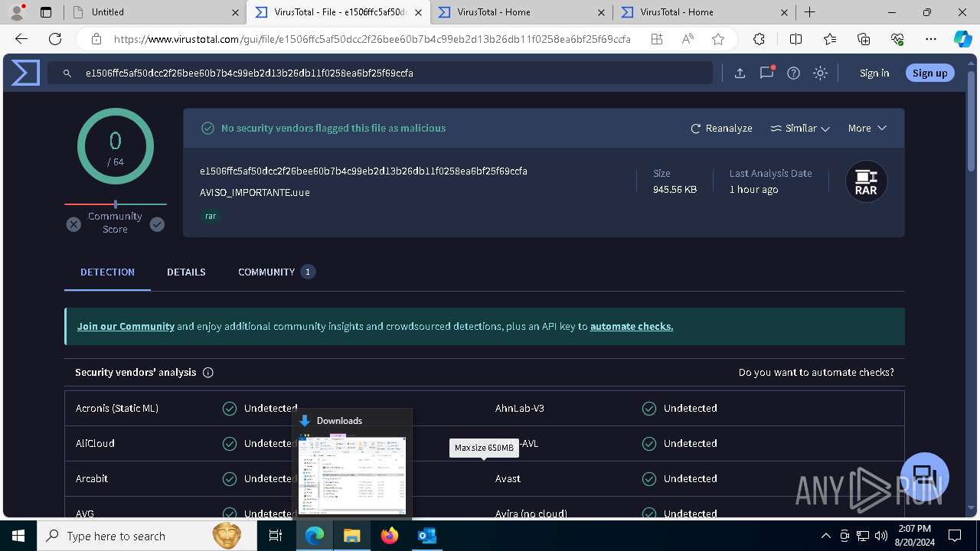Image resolution: width=980 pixels, height=551 pixels.
Task: Click the AhnLab-V3 vendor name
Action: 520,409
